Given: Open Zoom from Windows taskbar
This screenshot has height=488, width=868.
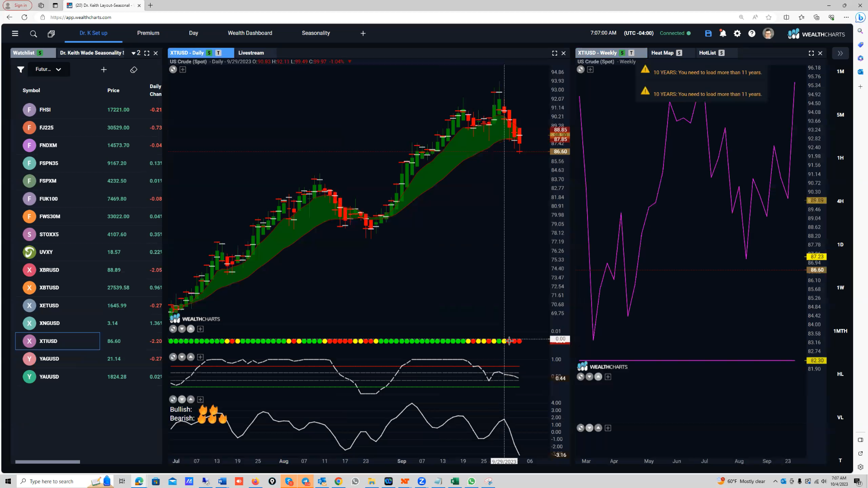Looking at the screenshot, I should click(x=421, y=481).
